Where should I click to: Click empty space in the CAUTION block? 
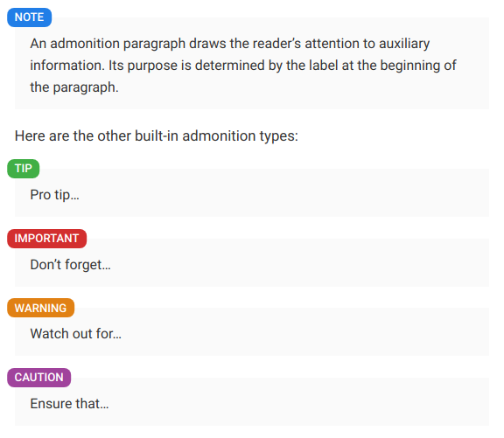tap(290, 404)
